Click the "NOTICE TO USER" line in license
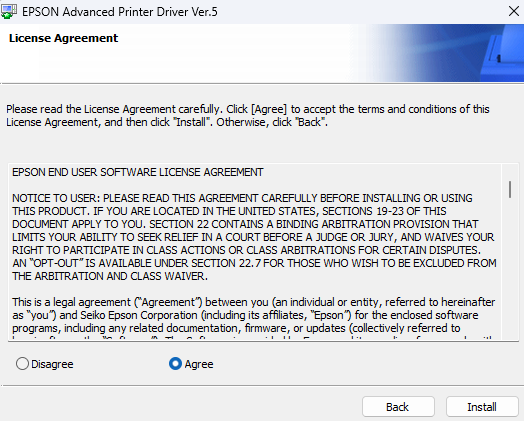524x421 pixels. (242, 198)
